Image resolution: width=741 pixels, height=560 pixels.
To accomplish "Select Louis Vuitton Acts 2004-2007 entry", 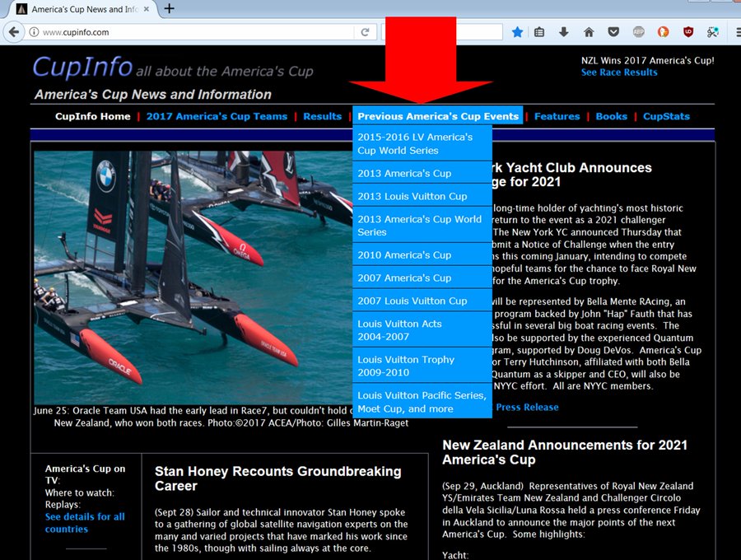I will [x=422, y=330].
